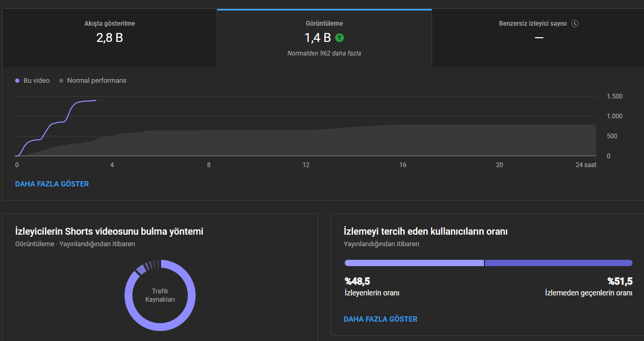Click the light purple İzleyenlerin oranı bar segment

pyautogui.click(x=414, y=263)
